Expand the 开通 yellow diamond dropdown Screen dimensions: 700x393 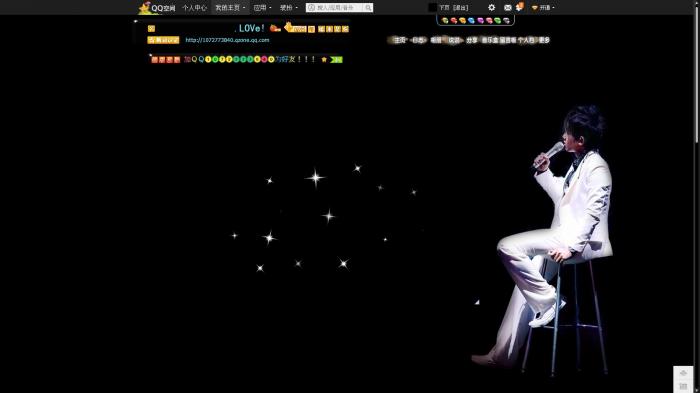pyautogui.click(x=543, y=8)
